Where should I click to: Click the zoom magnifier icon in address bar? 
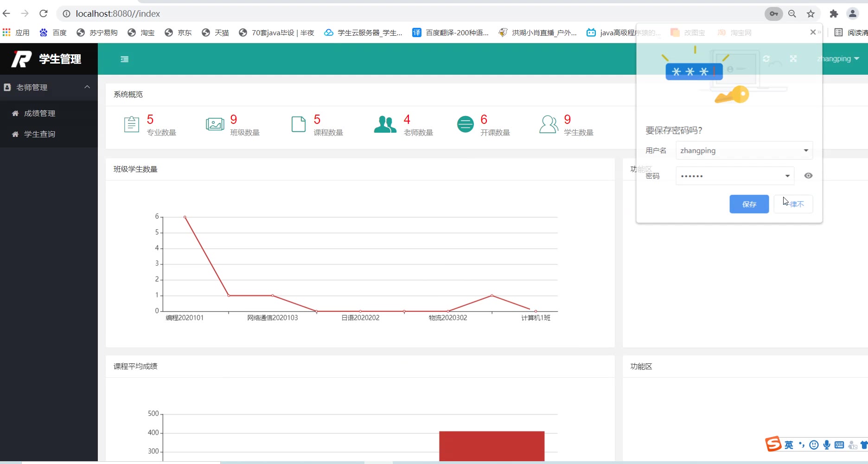point(792,14)
